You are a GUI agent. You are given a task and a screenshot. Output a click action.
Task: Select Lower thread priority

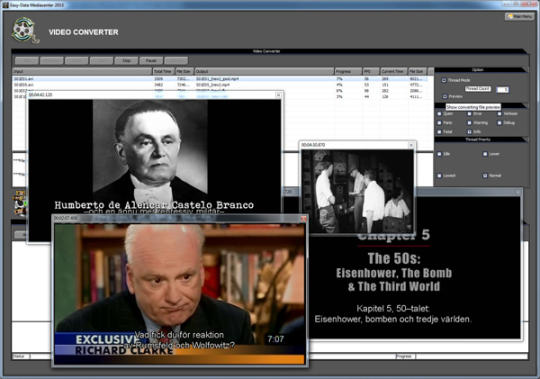click(x=485, y=154)
